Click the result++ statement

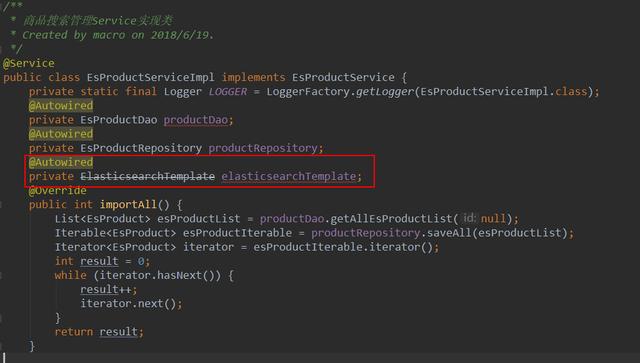click(109, 289)
